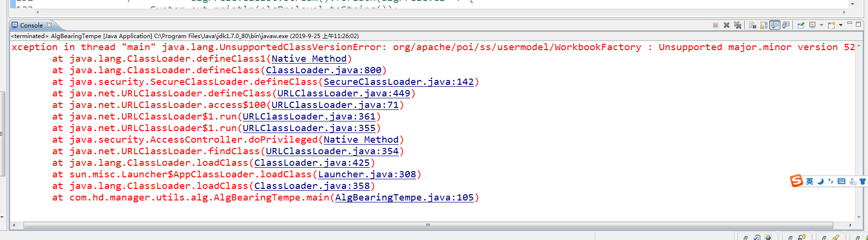Clear the Console output
868x240 pixels.
752,25
